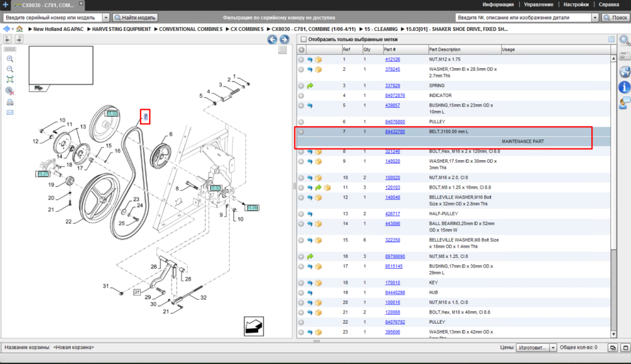Image resolution: width=631 pixels, height=364 pixels.
Task: Click green arrow icon for part 89706690
Action: click(310, 257)
